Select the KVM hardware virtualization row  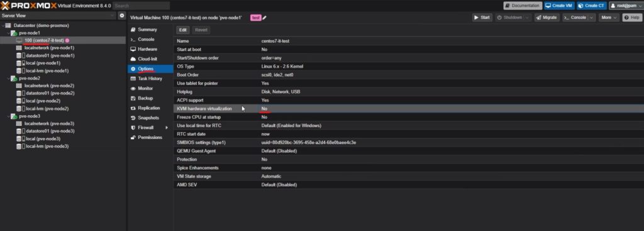408,109
